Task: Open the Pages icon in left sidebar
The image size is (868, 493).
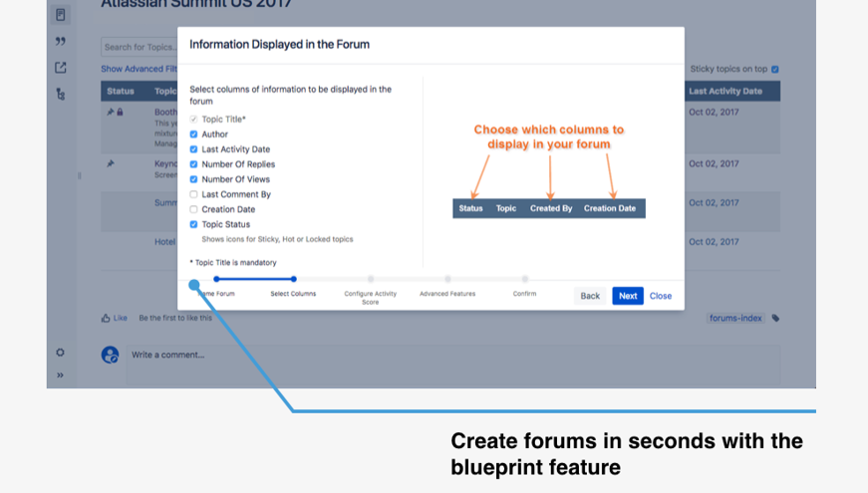Action: 61,15
